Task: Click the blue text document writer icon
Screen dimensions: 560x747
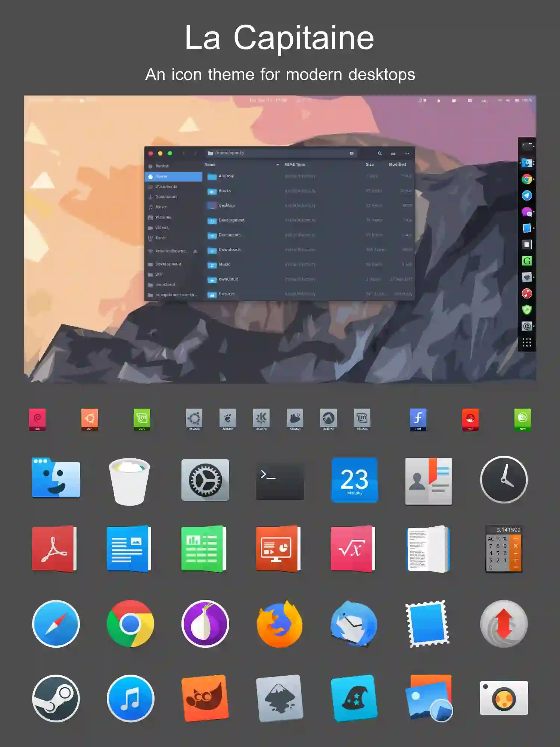Action: pyautogui.click(x=129, y=549)
